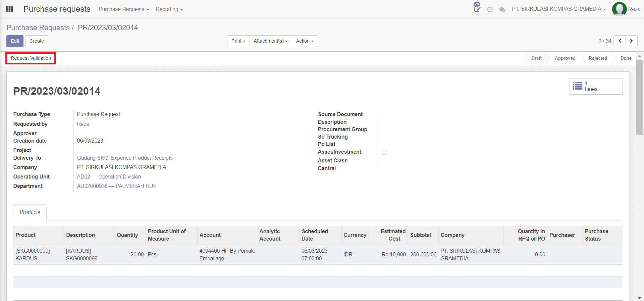
Task: Click the 06/03/2023 creation date value
Action: 90,141
